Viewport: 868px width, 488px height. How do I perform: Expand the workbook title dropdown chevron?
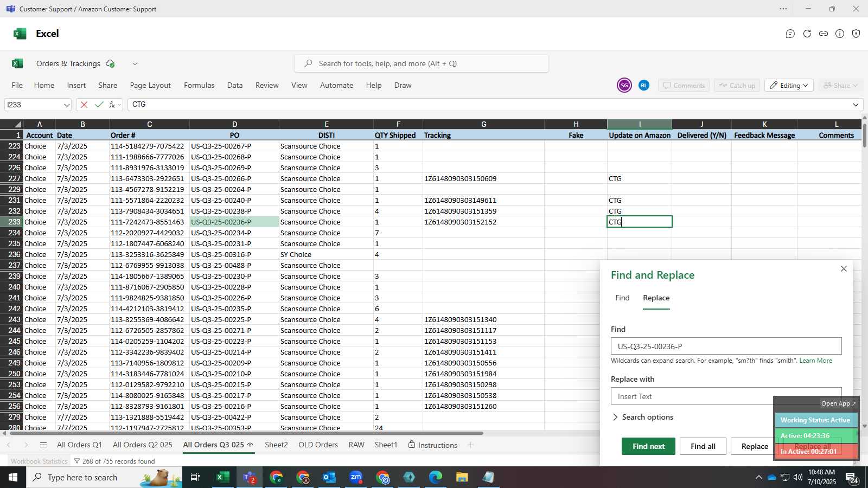[135, 64]
